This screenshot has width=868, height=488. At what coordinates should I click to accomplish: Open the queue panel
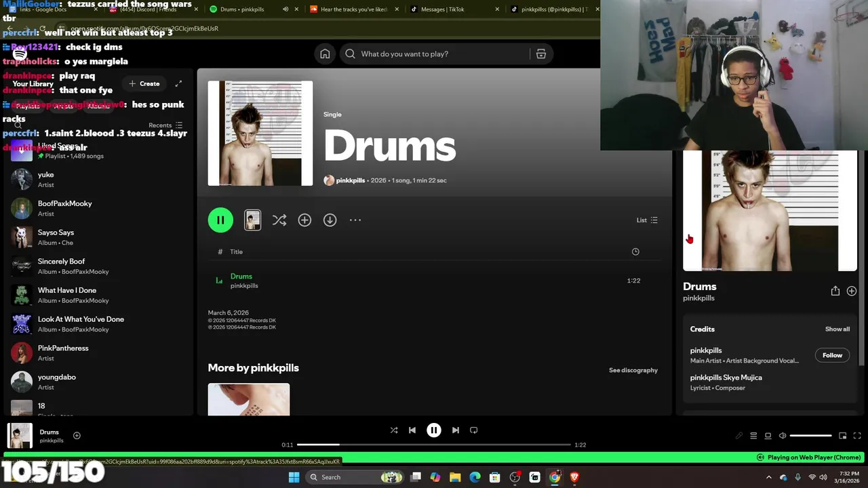(x=753, y=436)
